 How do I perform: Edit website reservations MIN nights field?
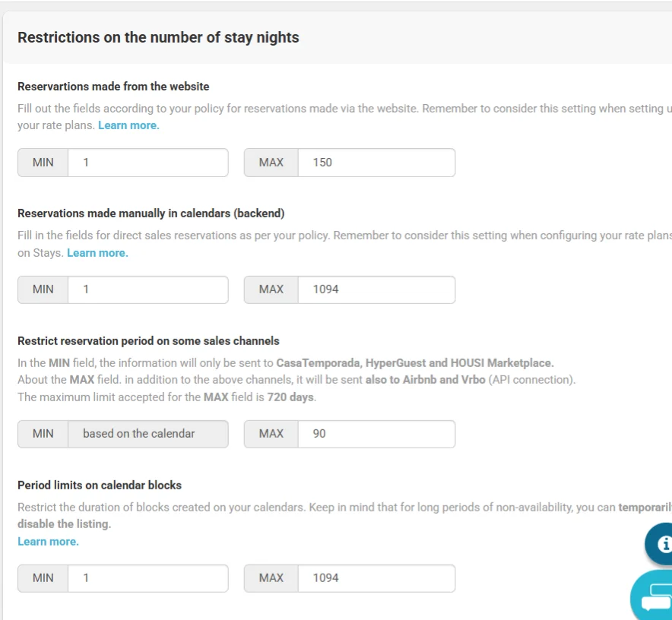(148, 163)
